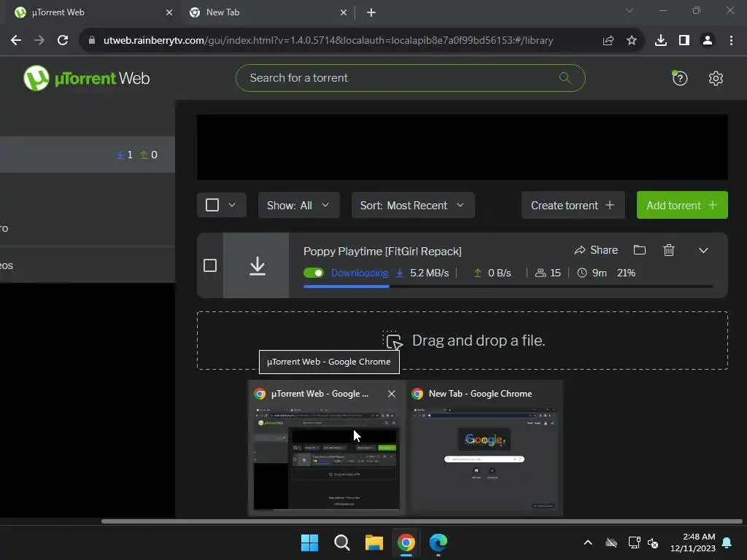Bookmark this page with the star icon
This screenshot has width=747, height=560.
632,41
